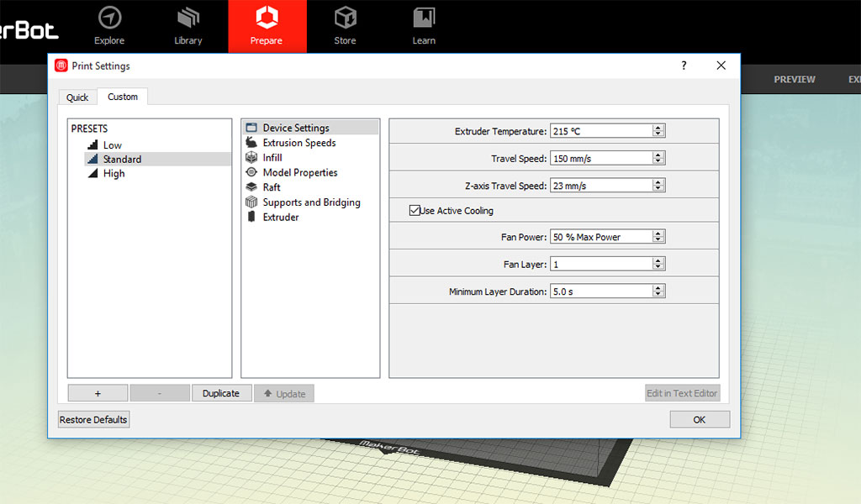
Task: Open the Supports and Bridging category
Action: (x=311, y=202)
